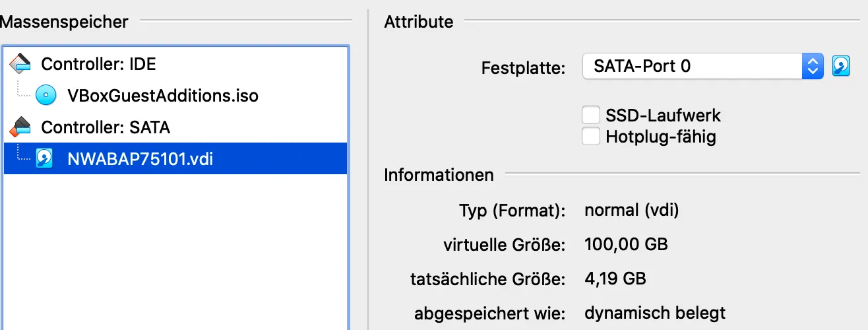Click the Massenspeicher section heading

click(x=64, y=21)
